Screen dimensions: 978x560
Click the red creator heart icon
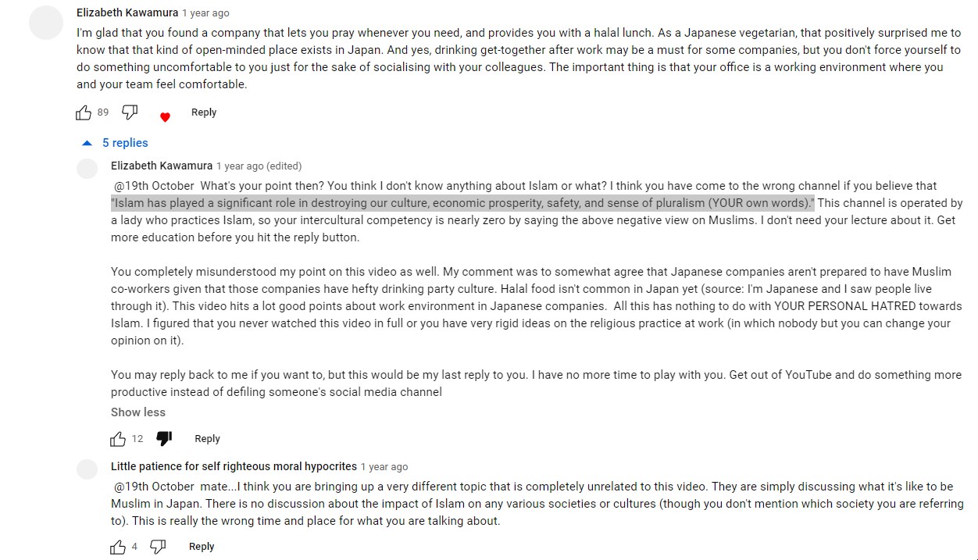(165, 117)
